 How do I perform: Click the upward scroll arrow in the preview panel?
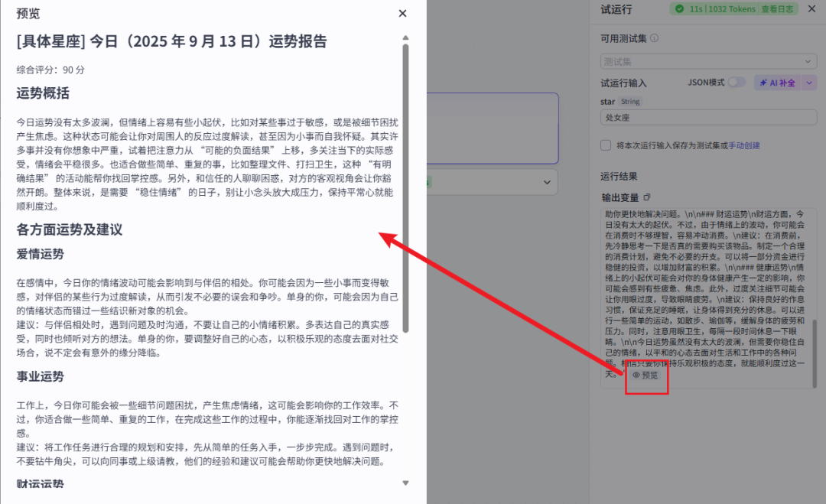(x=406, y=36)
